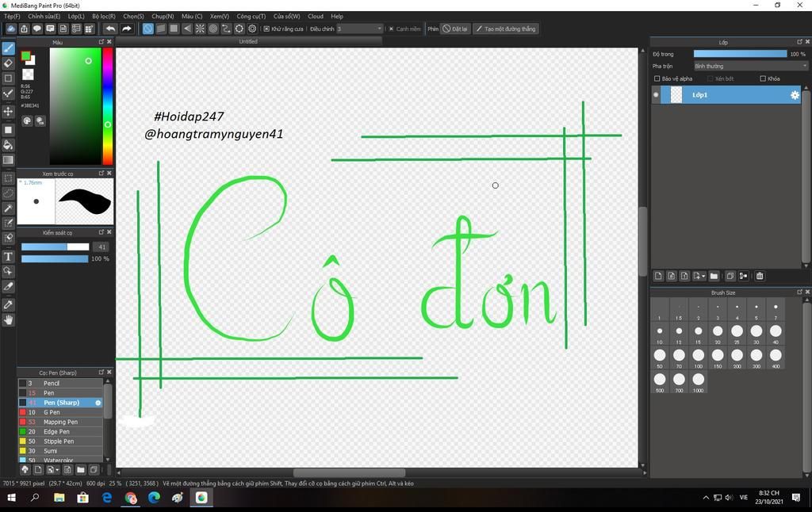This screenshot has height=512, width=812.
Task: Pick brush size 20 preset
Action: click(x=717, y=331)
